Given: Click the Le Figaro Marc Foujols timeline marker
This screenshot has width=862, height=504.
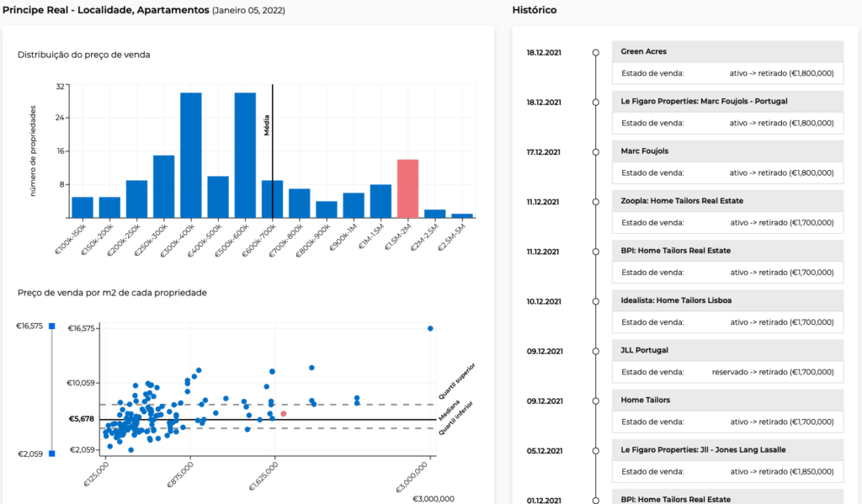Looking at the screenshot, I should pos(596,102).
